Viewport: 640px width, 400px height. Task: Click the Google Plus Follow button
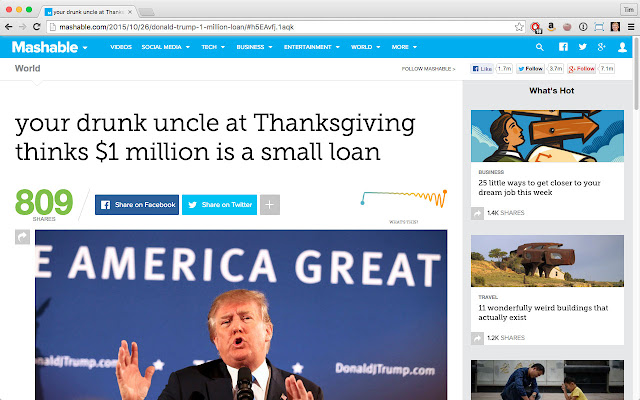coord(582,69)
